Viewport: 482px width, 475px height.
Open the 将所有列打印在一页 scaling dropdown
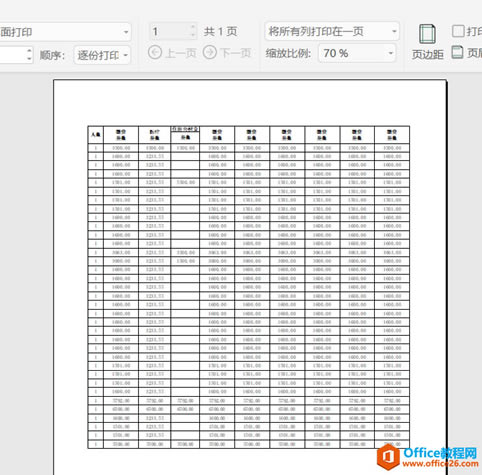332,32
